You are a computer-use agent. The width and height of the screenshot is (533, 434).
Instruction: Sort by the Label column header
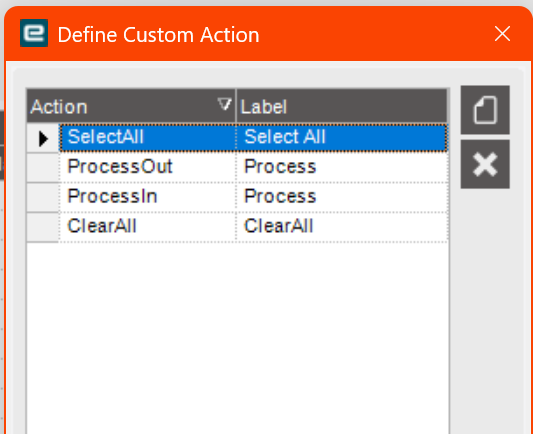(x=342, y=106)
